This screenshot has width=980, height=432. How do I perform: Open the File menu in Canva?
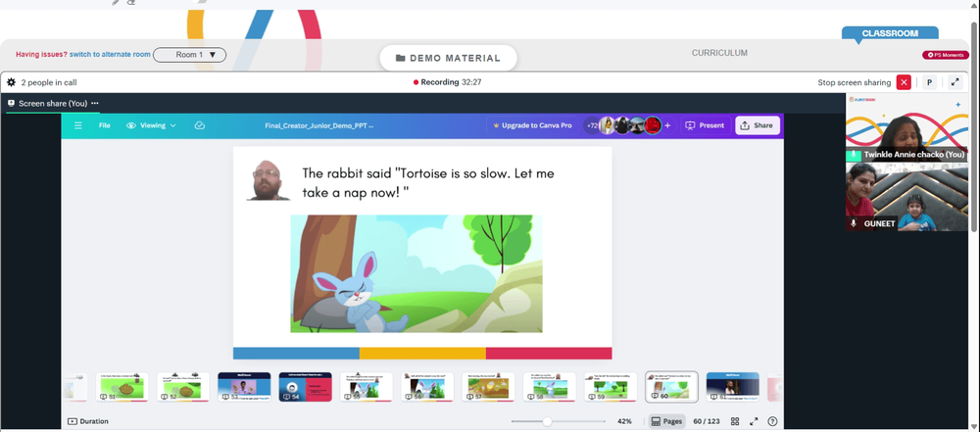tap(105, 125)
